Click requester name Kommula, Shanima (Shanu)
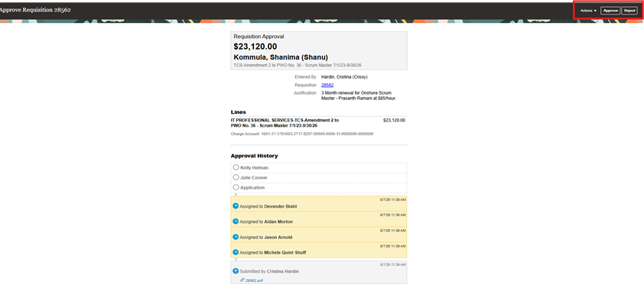The height and width of the screenshot is (291, 644). pyautogui.click(x=281, y=57)
